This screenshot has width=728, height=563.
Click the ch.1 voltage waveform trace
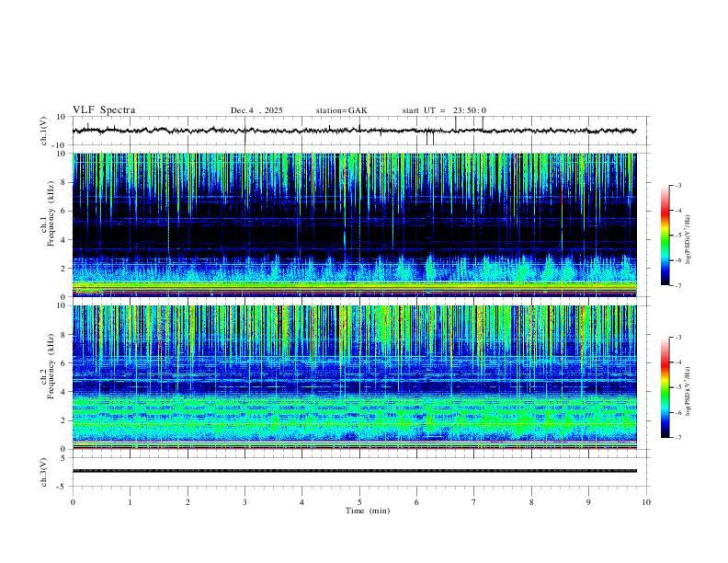(355, 131)
